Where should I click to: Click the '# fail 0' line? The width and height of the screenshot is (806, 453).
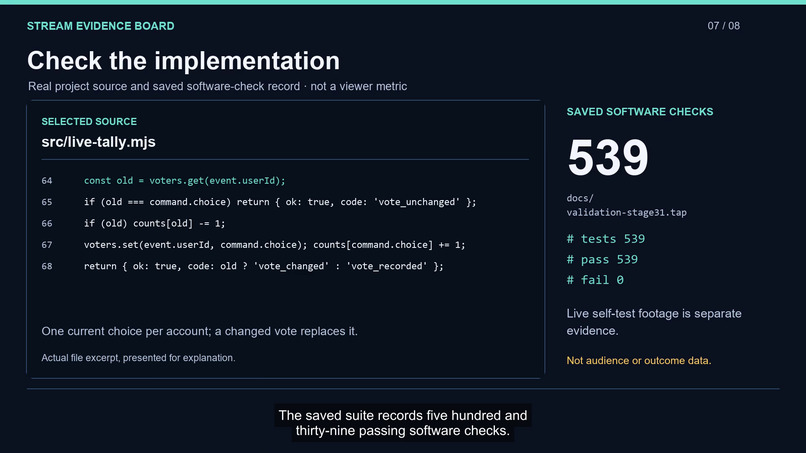pyautogui.click(x=595, y=280)
